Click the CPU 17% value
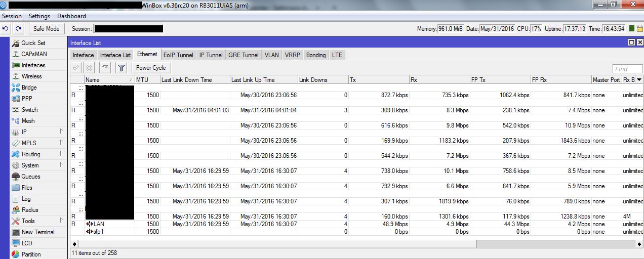Viewport: 644px width, 259px height. pyautogui.click(x=536, y=29)
